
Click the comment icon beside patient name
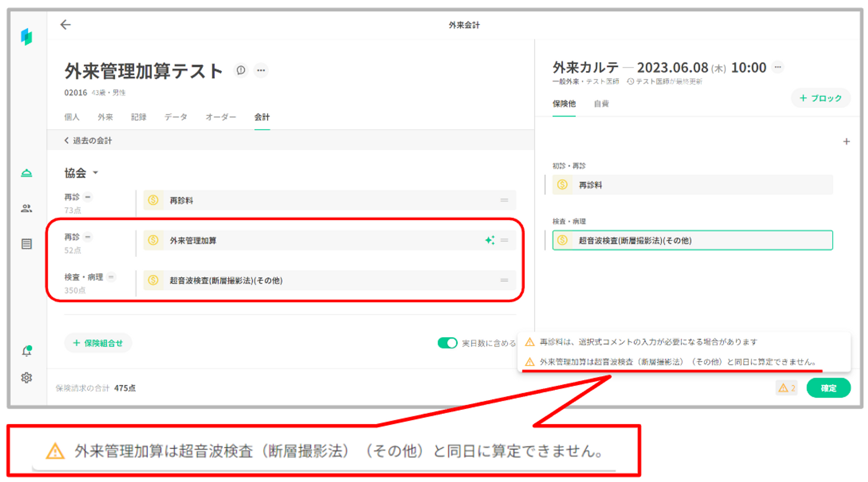pos(241,70)
